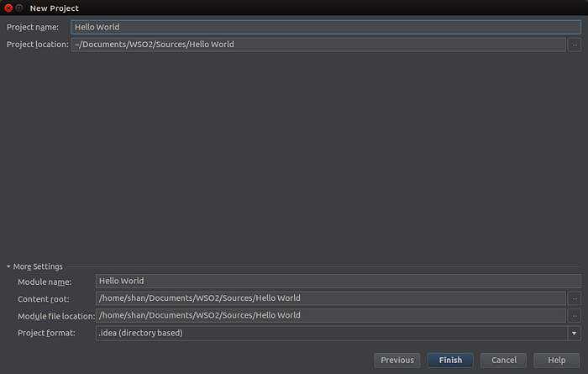The image size is (588, 374).
Task: Click the New Project title bar text
Action: pos(55,8)
